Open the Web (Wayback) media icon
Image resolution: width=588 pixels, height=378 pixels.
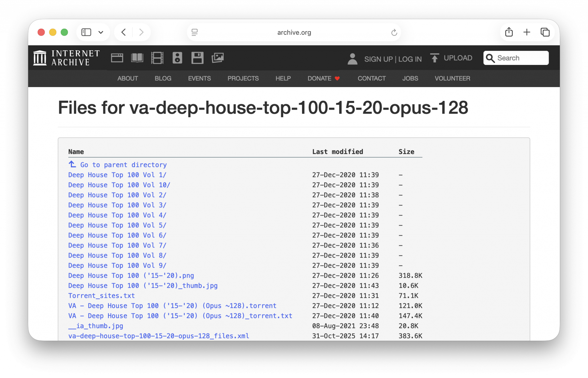click(x=117, y=58)
